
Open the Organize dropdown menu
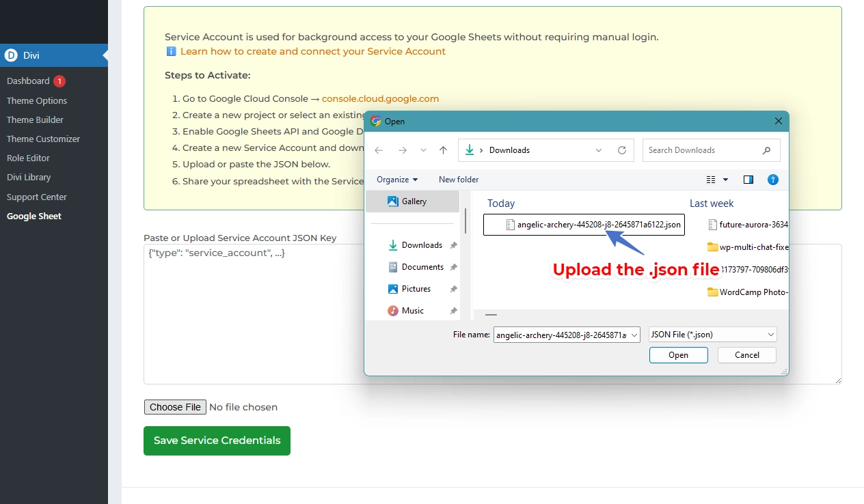pyautogui.click(x=397, y=179)
